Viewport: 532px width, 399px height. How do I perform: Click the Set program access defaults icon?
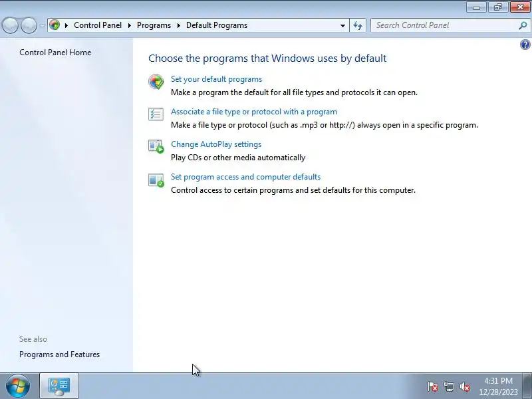coord(156,180)
